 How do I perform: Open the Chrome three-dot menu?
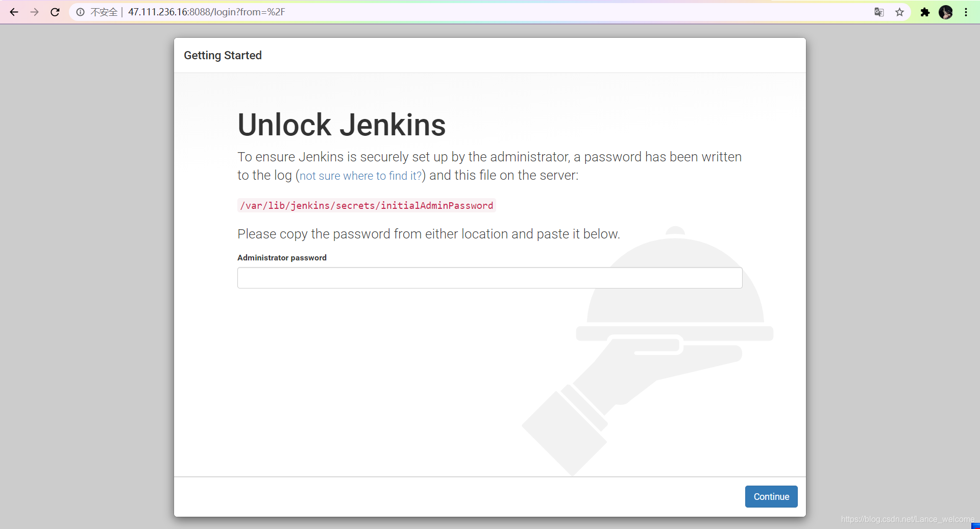(x=966, y=12)
